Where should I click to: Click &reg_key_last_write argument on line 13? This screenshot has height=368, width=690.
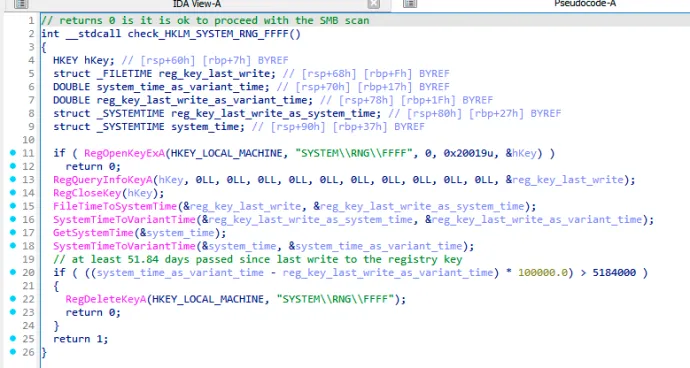click(565, 180)
